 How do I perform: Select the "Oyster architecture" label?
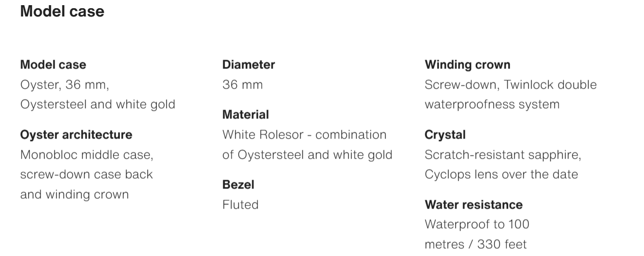click(76, 135)
